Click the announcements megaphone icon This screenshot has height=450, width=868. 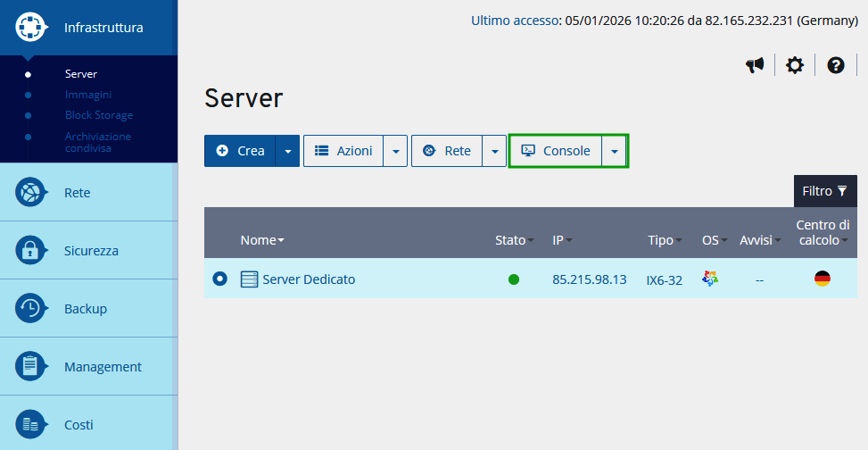[755, 65]
